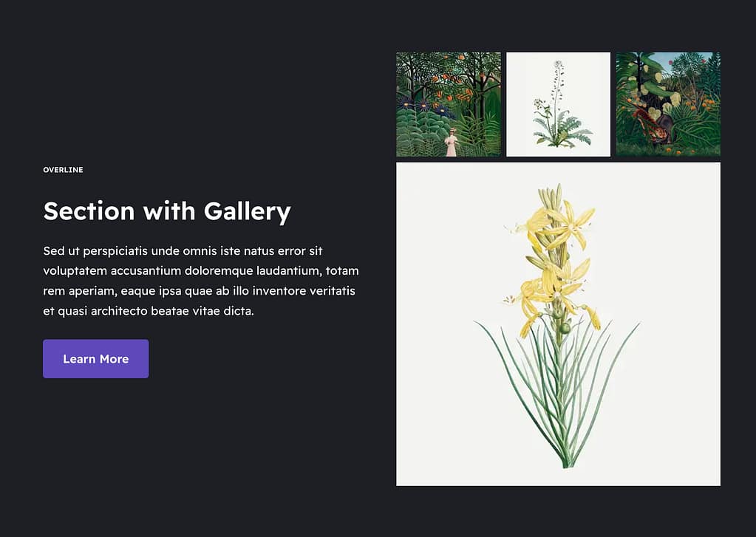Select the white flowering plant thumbnail
The image size is (756, 537).
pyautogui.click(x=558, y=104)
